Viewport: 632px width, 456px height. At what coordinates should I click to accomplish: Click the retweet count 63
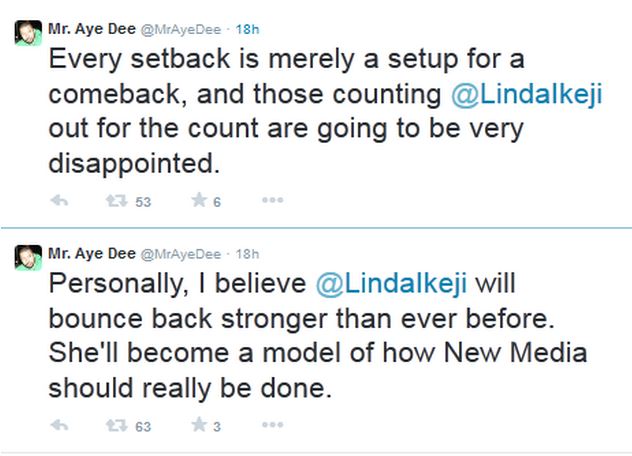pyautogui.click(x=143, y=427)
